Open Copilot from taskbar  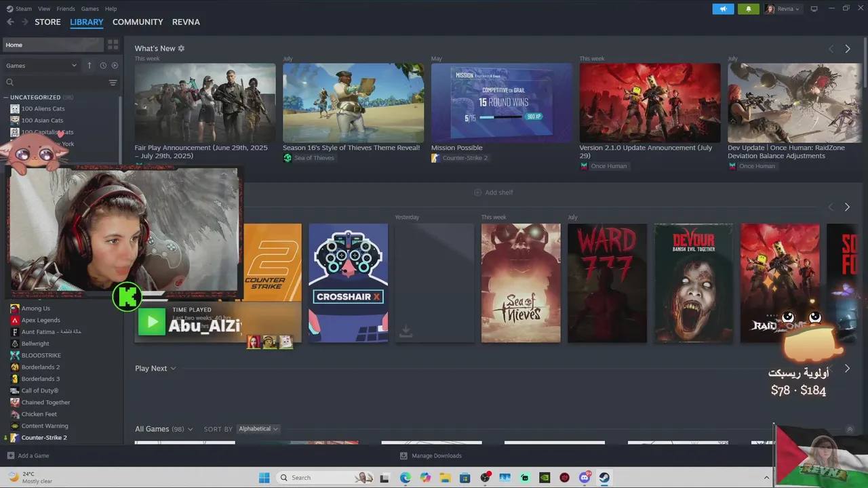[x=425, y=478]
